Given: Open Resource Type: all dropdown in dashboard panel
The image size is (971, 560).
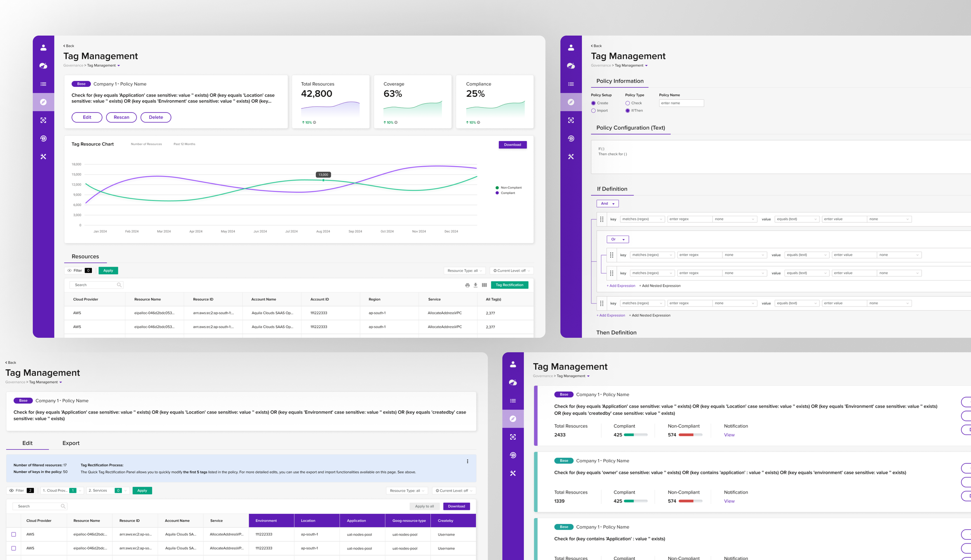Looking at the screenshot, I should coord(465,270).
